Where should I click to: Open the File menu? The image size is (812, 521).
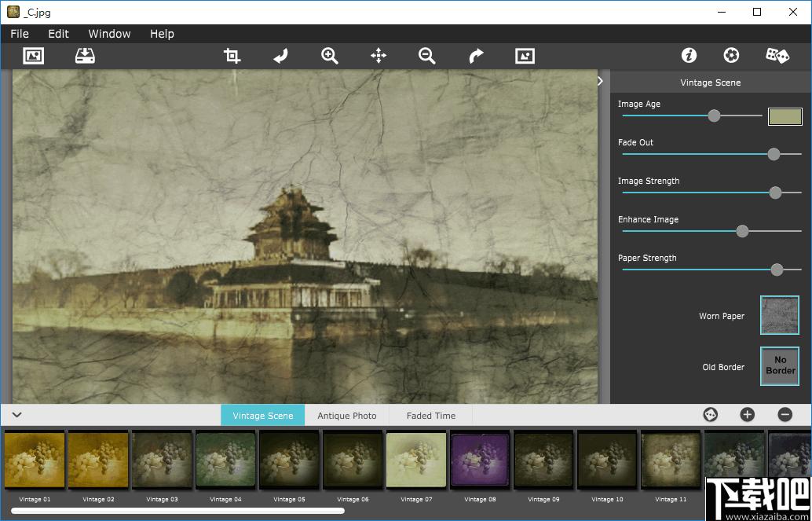pos(20,34)
